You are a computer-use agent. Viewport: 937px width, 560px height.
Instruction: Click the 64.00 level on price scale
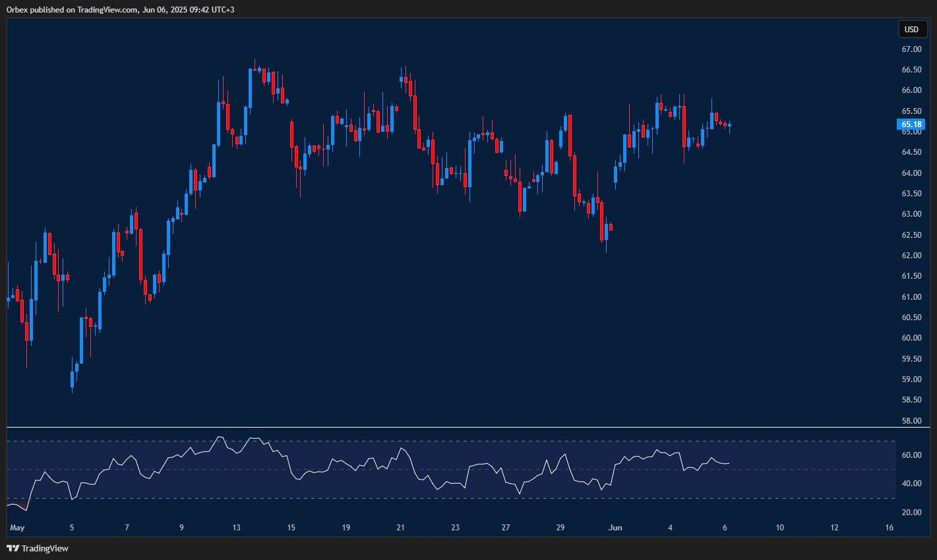tap(911, 173)
